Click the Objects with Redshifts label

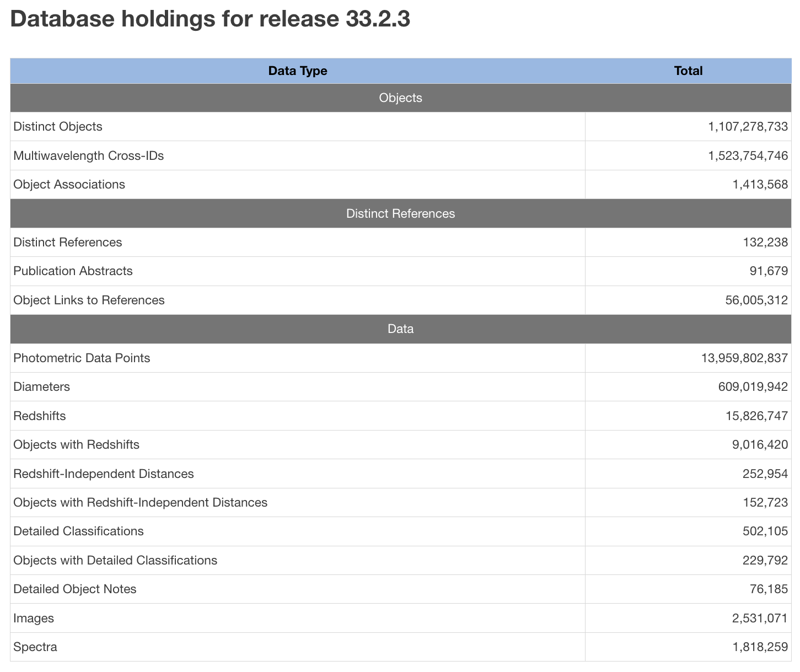pyautogui.click(x=76, y=445)
